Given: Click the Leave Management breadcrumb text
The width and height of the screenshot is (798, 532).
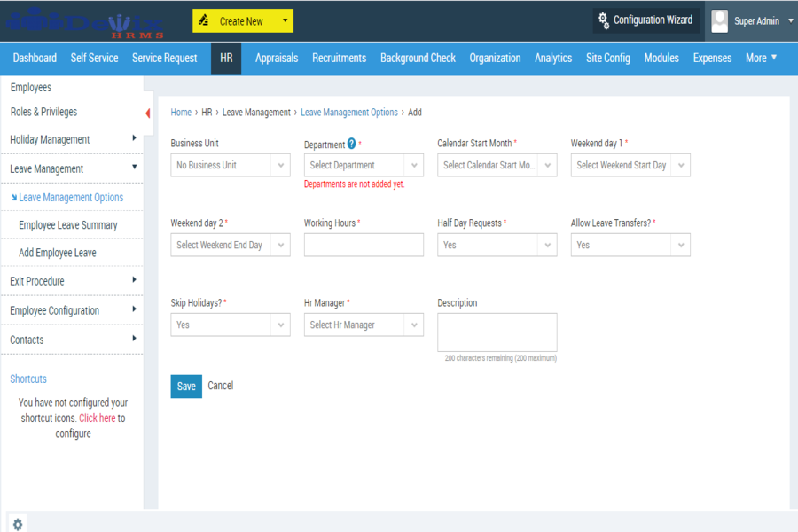Looking at the screenshot, I should click(256, 112).
